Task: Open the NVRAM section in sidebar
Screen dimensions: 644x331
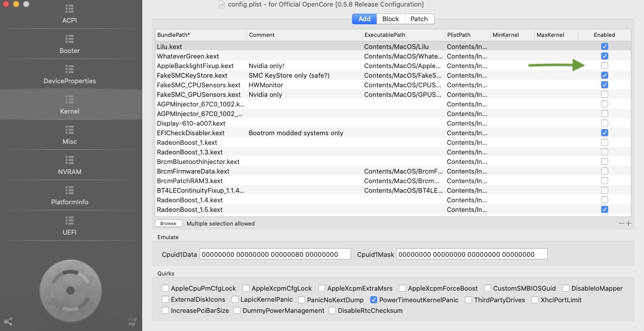Action: point(70,165)
